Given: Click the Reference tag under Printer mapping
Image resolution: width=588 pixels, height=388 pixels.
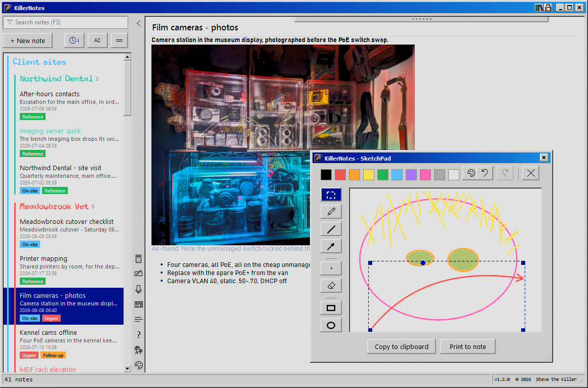Looking at the screenshot, I should pyautogui.click(x=32, y=281).
